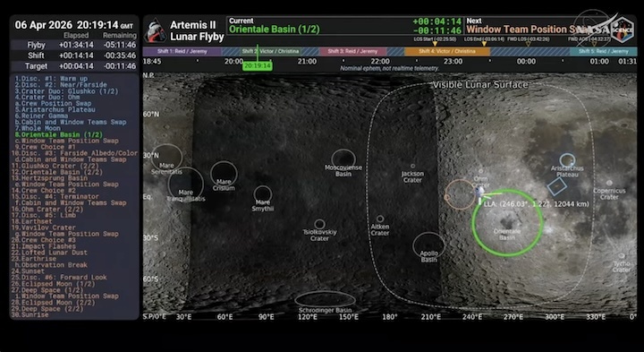Click the green 20:19:14 current time marker
The image size is (644, 352).
click(257, 65)
